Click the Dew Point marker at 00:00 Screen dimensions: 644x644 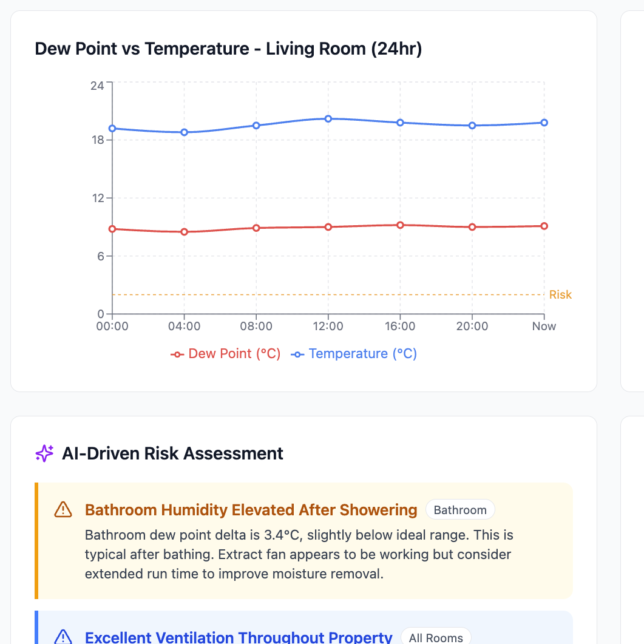(x=112, y=229)
